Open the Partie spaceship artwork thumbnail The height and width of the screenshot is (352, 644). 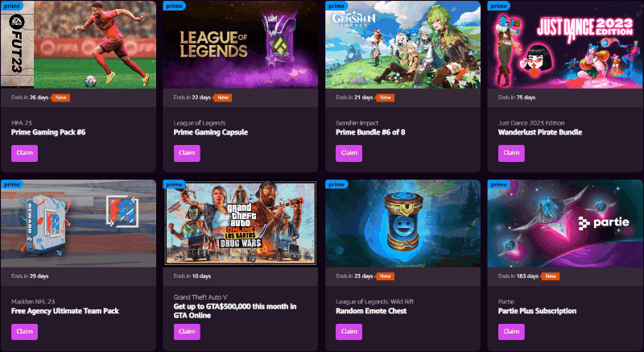click(566, 223)
